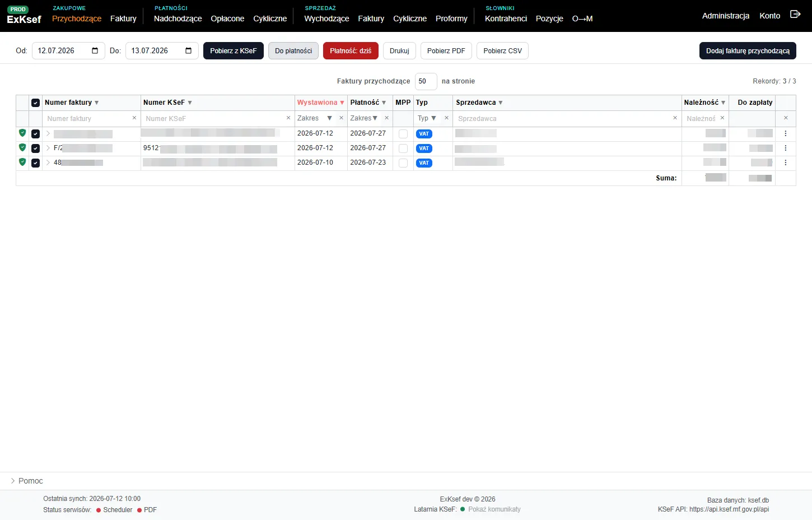Focus Numer KSeF filter input
812x520 pixels.
pyautogui.click(x=213, y=119)
